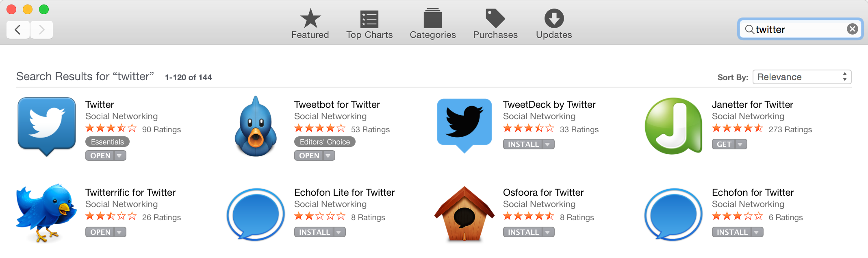Open the Twitterrific blue bird icon
Screen dimensions: 868x258
point(46,213)
